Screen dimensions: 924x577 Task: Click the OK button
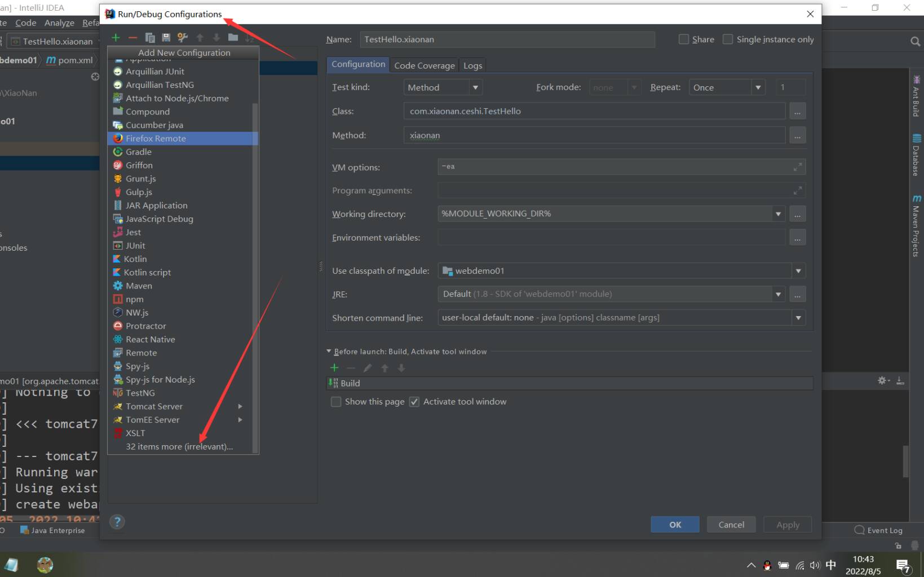(x=675, y=525)
